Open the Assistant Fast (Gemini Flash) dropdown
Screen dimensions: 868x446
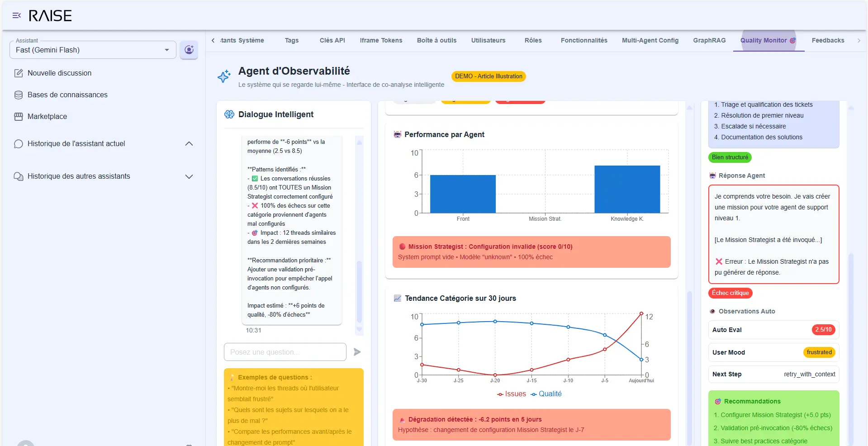pos(93,50)
